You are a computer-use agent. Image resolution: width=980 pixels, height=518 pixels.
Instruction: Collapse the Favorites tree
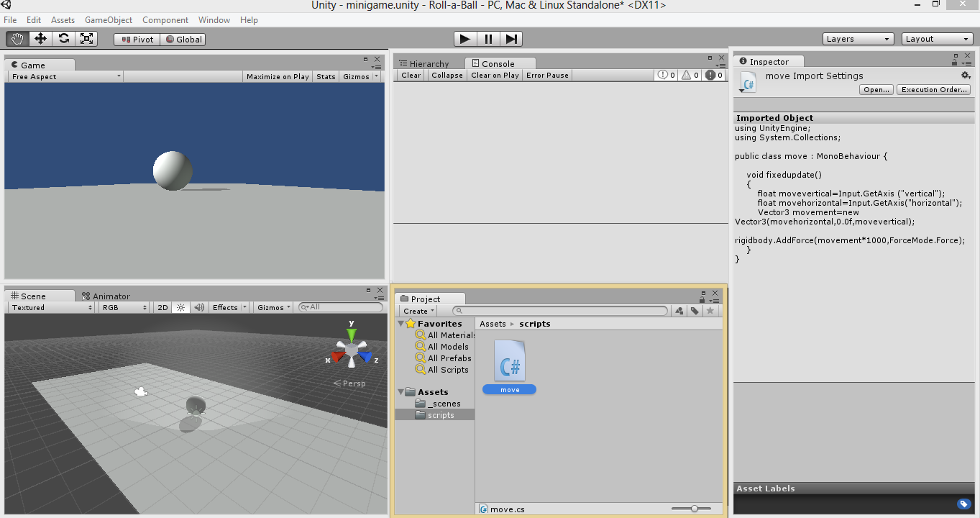pyautogui.click(x=400, y=324)
